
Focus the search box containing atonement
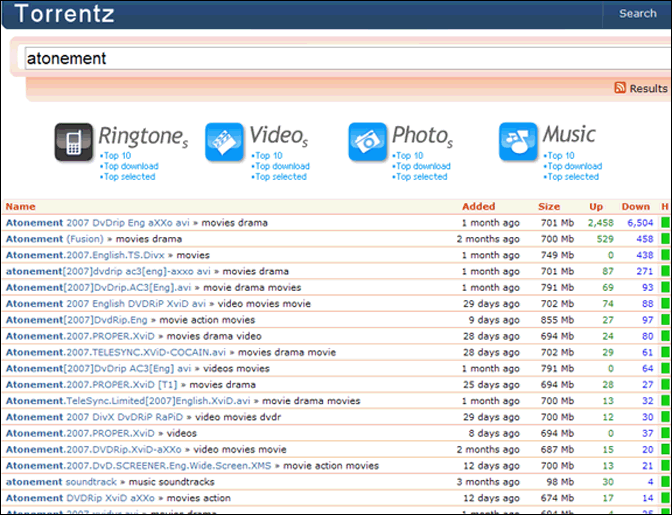pyautogui.click(x=347, y=58)
